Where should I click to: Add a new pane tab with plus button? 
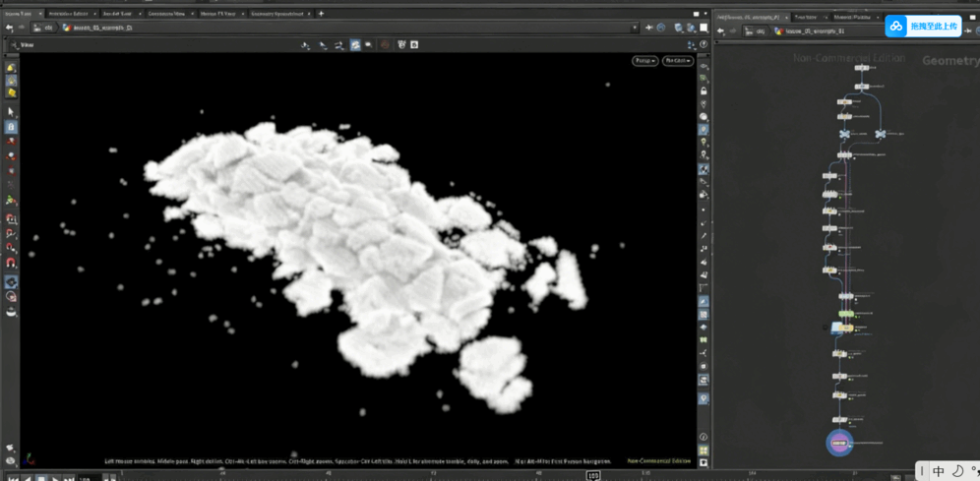321,14
